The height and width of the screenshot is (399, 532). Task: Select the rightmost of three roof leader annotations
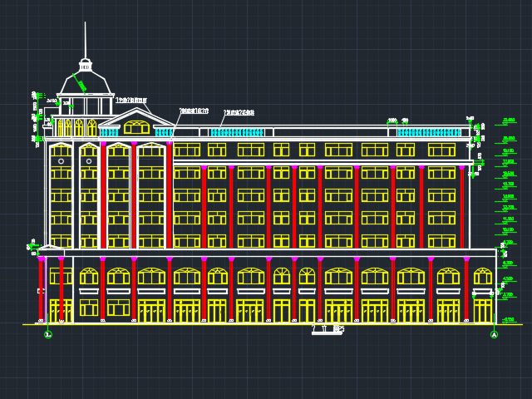pos(239,112)
